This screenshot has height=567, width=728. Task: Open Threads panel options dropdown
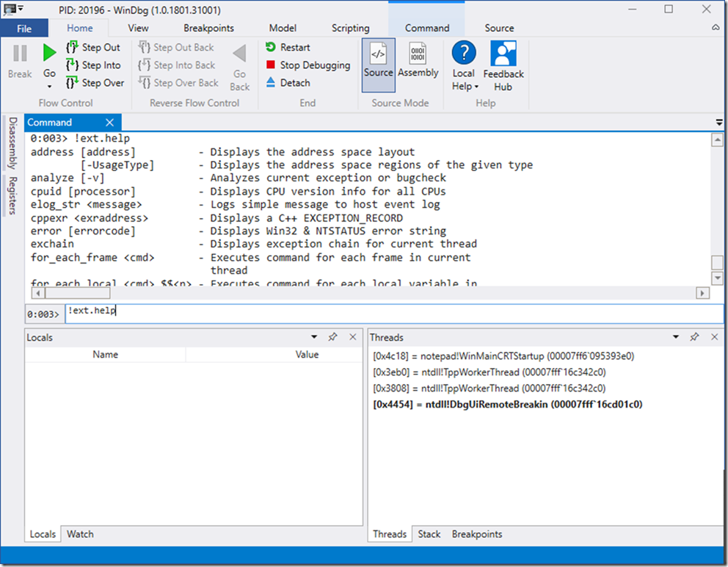pyautogui.click(x=676, y=337)
